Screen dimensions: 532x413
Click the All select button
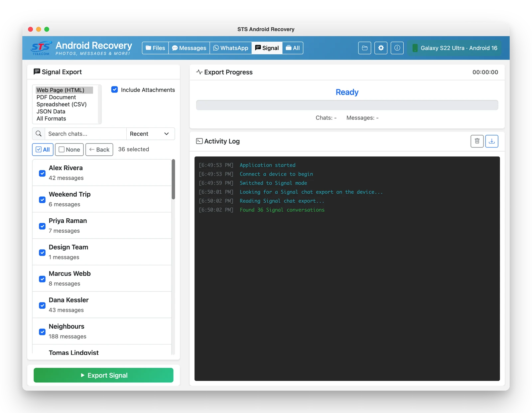43,149
